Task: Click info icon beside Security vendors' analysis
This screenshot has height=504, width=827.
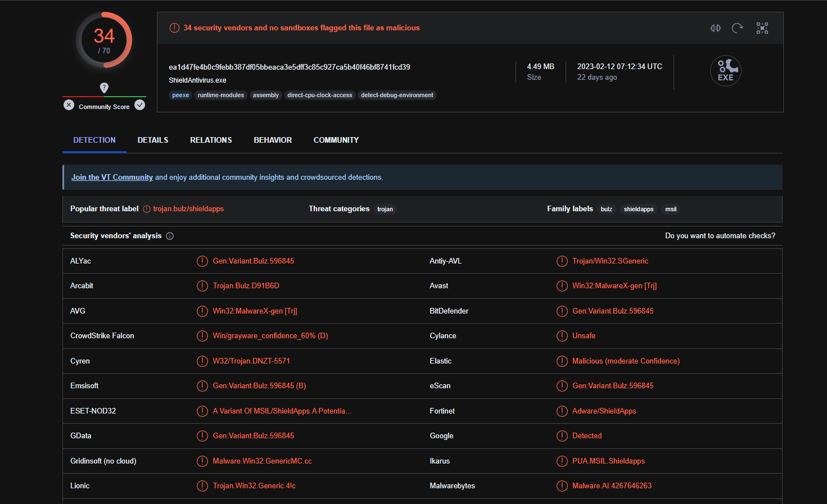Action: click(x=170, y=236)
